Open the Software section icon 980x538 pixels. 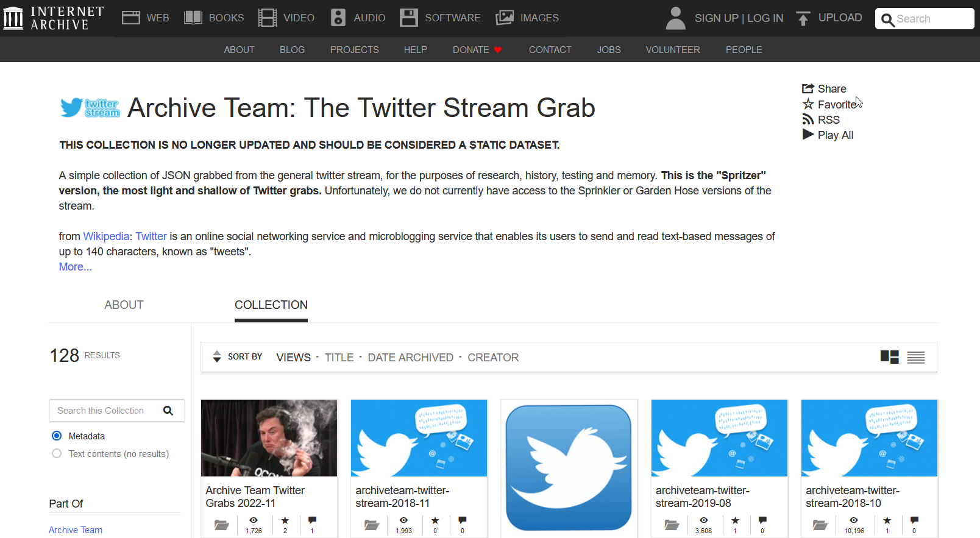(409, 18)
